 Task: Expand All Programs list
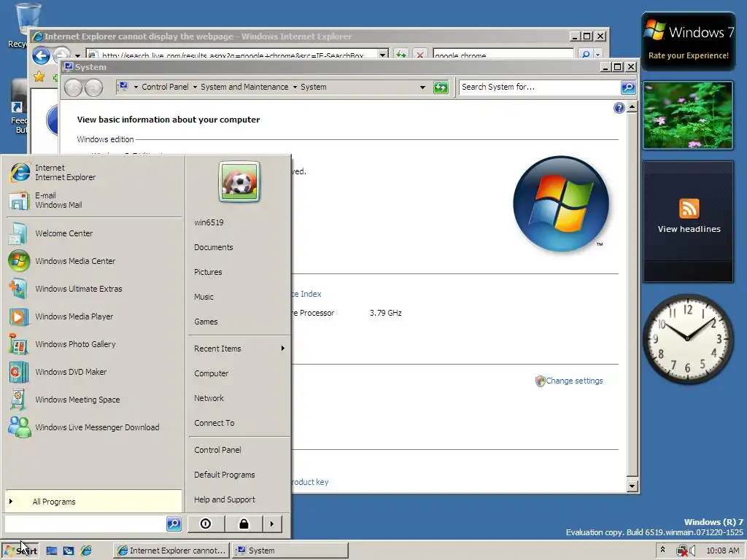(93, 502)
